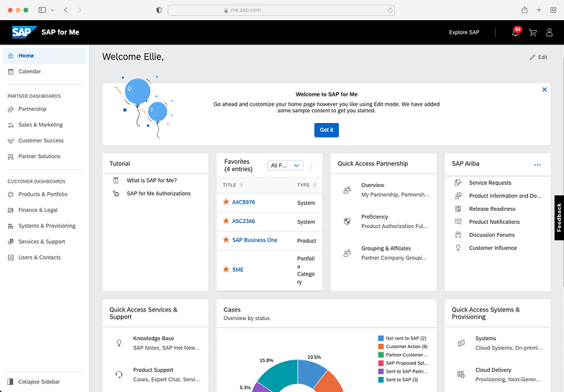Sort favorites by TYPE column
Viewport: 564px width, 392px height.
306,185
